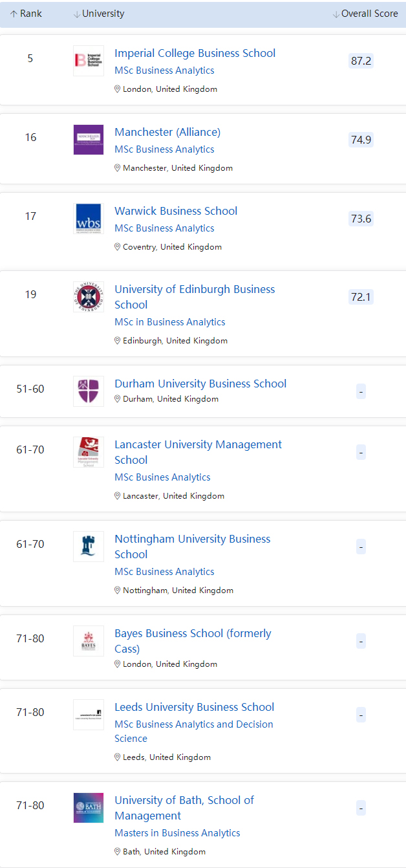Open the Durham University Business School link
The image size is (406, 868).
[200, 384]
